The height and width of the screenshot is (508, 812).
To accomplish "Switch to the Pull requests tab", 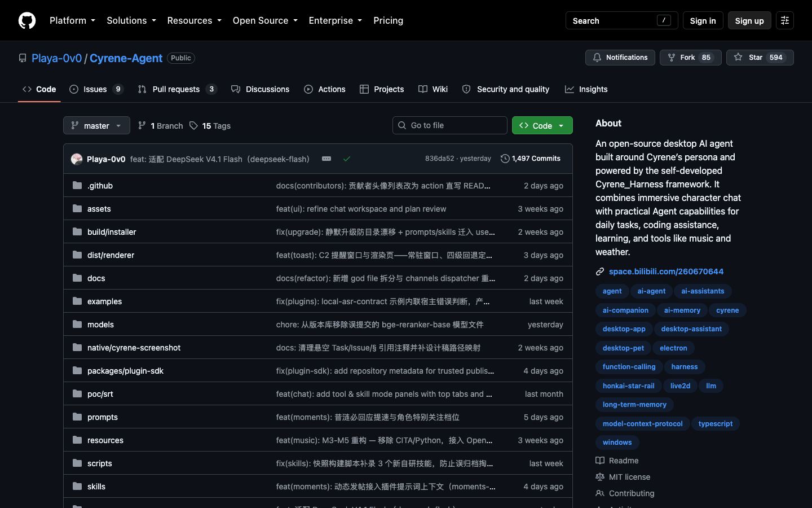I will click(177, 89).
